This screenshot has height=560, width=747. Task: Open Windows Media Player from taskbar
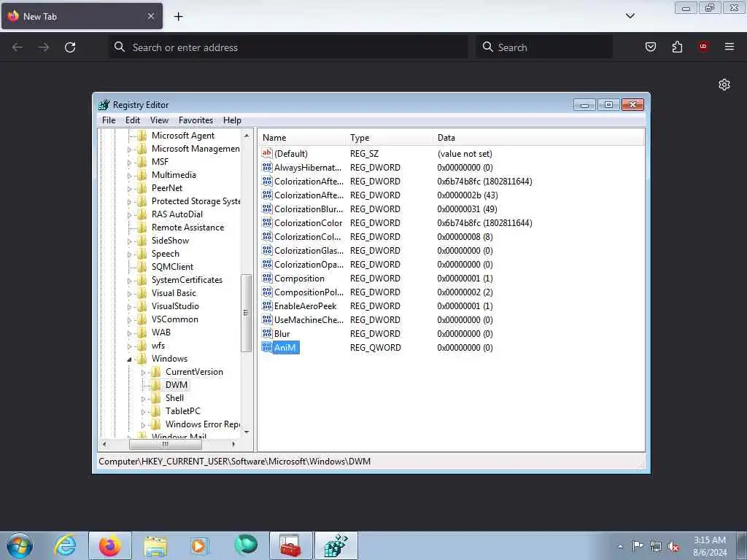199,545
